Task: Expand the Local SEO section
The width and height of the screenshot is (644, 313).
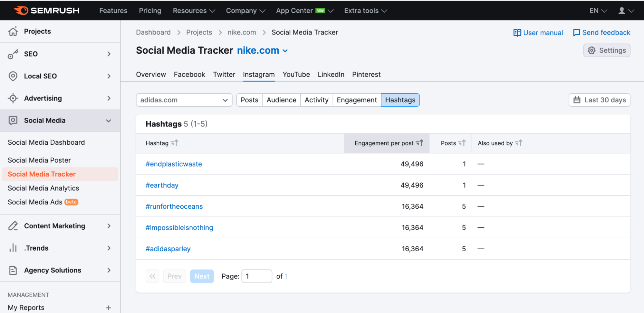Action: tap(109, 76)
